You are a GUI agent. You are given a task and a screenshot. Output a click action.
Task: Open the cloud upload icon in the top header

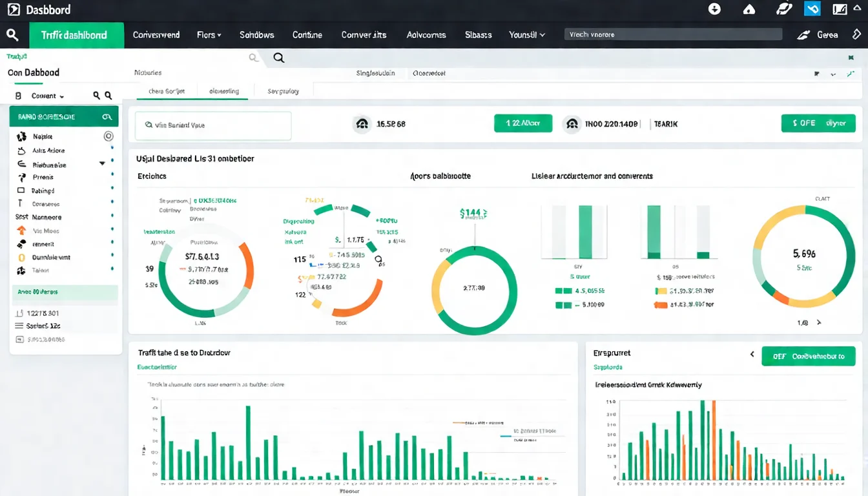tap(748, 9)
